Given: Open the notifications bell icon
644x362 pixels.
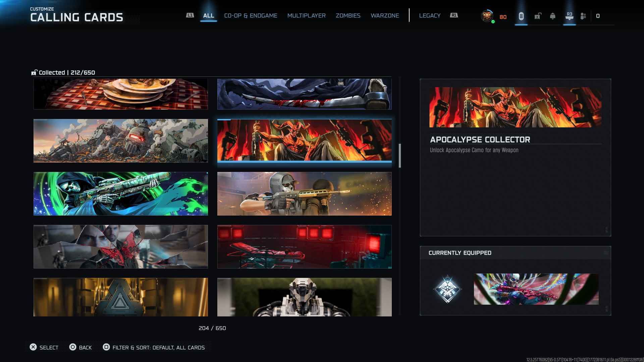Looking at the screenshot, I should pyautogui.click(x=552, y=16).
